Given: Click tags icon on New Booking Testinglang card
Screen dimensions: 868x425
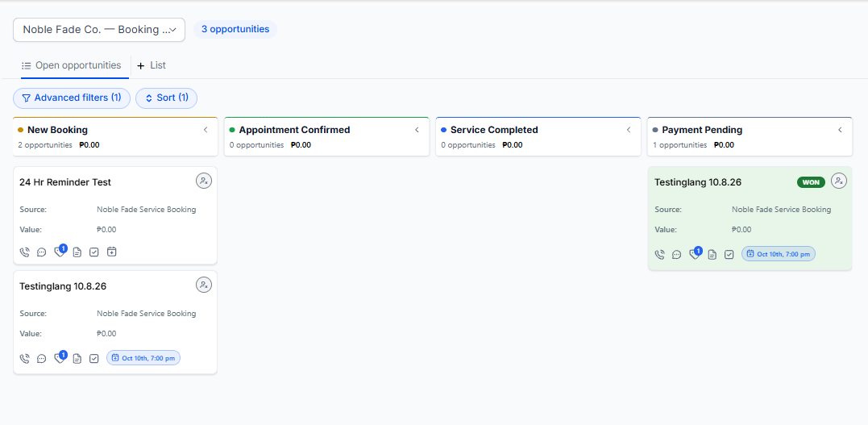Looking at the screenshot, I should (59, 359).
